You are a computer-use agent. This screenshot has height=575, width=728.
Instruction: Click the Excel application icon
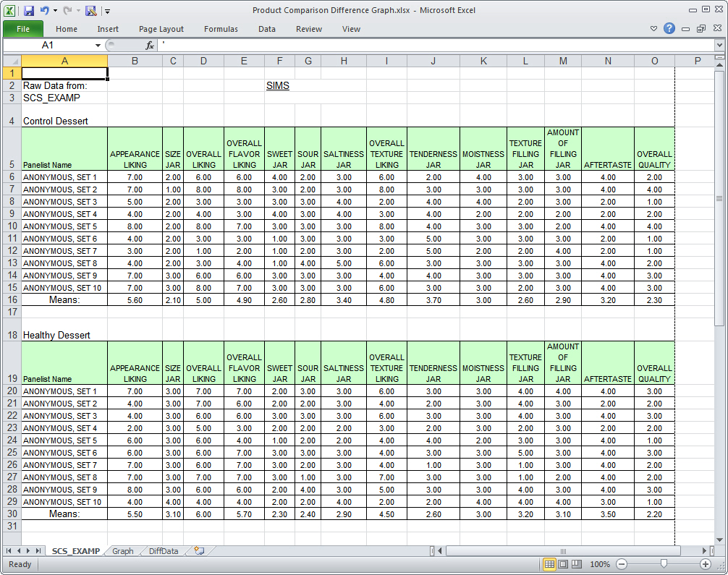coord(9,10)
